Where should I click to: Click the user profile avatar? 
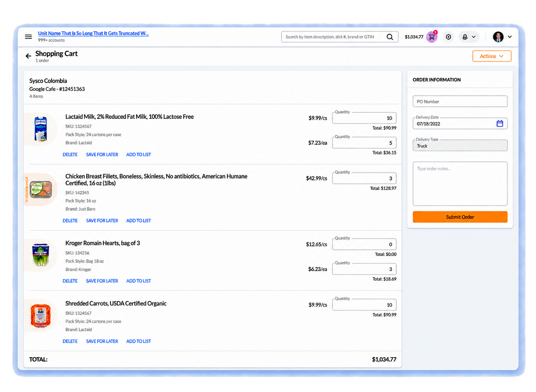point(498,37)
